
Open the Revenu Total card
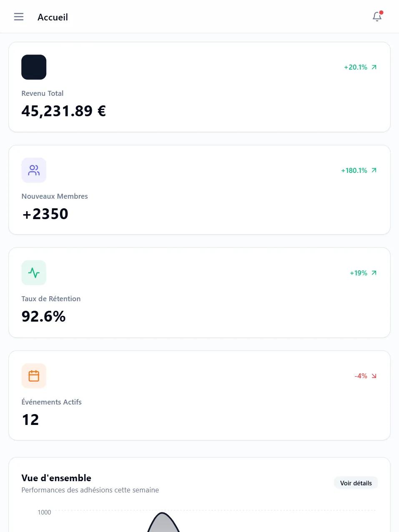[x=199, y=87]
